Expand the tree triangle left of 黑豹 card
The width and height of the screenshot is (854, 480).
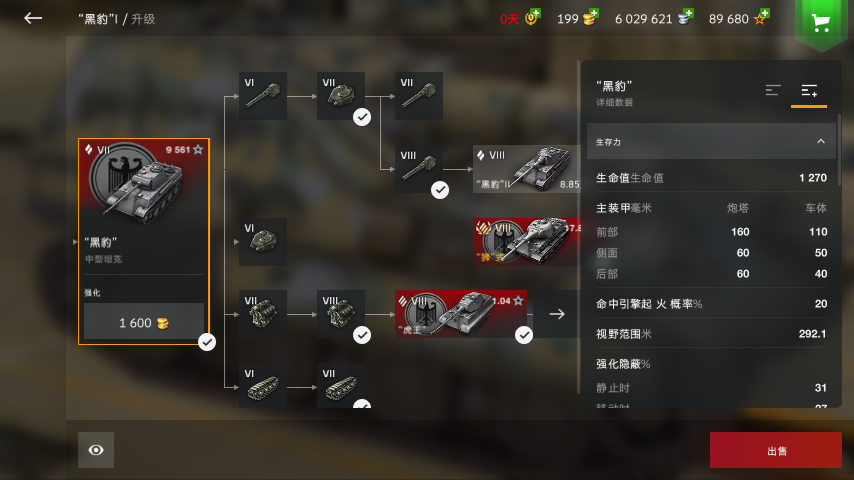[x=75, y=241]
